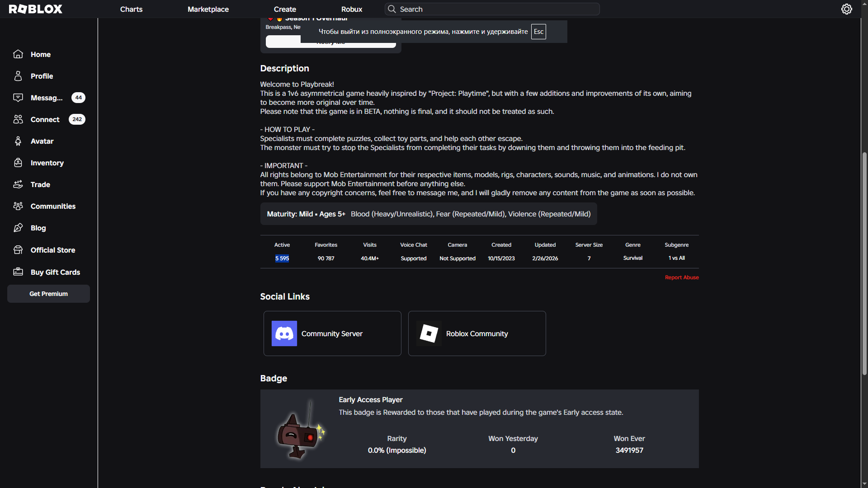This screenshot has width=868, height=488.
Task: Click the Blog pen icon
Action: click(x=18, y=228)
